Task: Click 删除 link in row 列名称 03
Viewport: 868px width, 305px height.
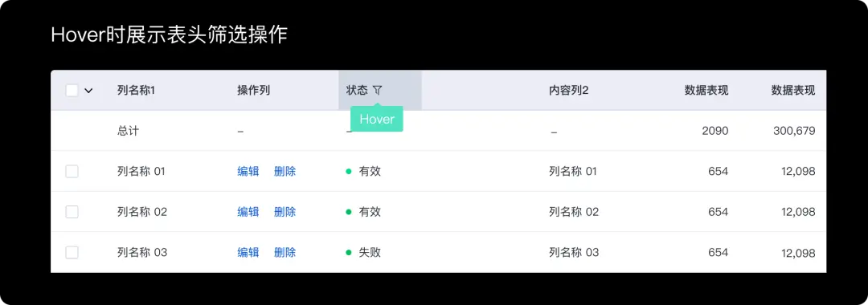Action: [x=285, y=253]
